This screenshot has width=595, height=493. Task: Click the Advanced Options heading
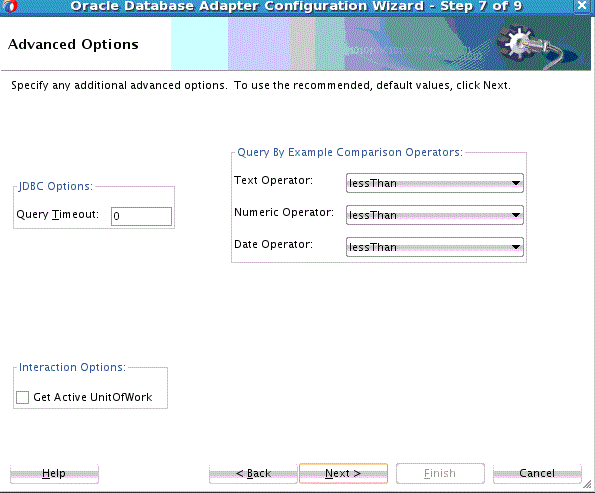73,44
